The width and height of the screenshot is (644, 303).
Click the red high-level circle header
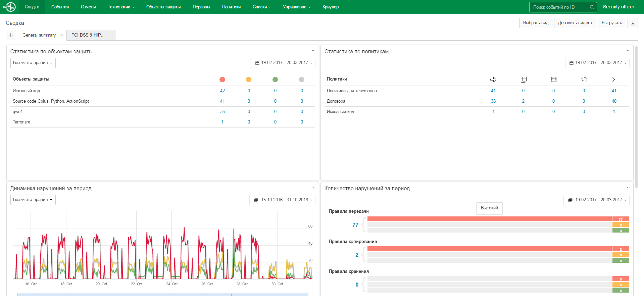point(222,80)
